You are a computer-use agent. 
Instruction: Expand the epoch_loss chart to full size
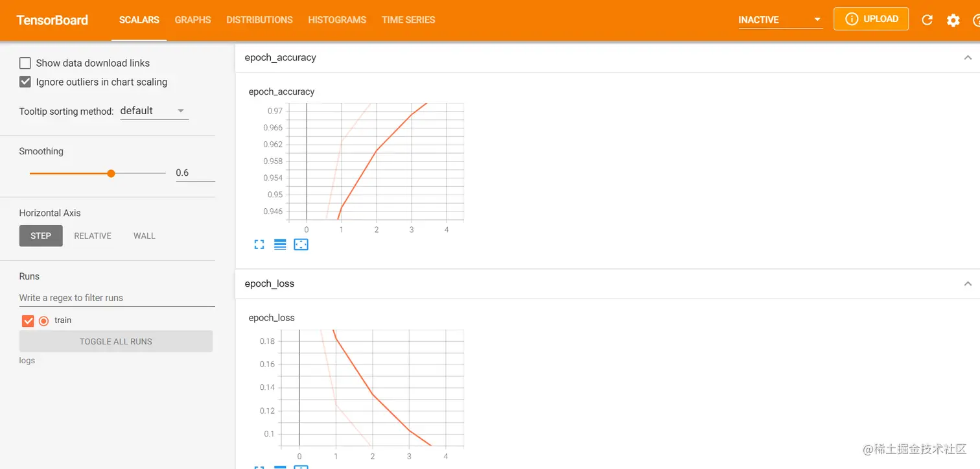(259, 467)
